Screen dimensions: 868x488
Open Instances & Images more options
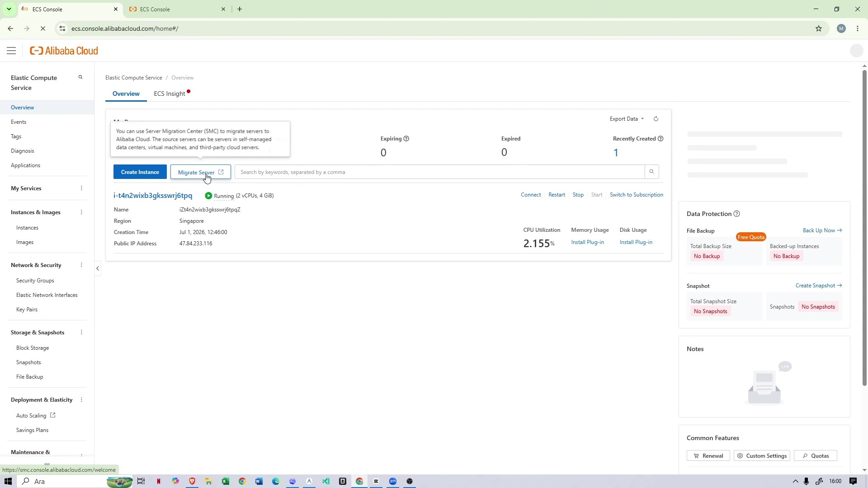pos(81,212)
